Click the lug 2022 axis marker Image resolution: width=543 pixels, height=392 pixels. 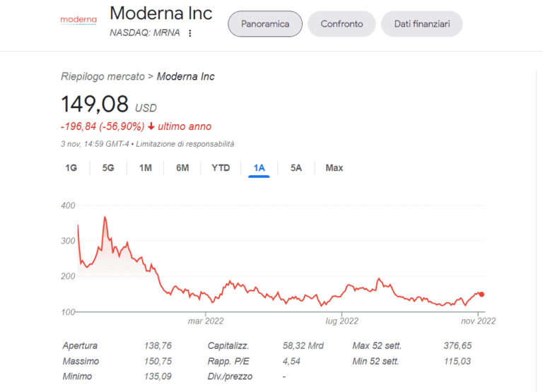pyautogui.click(x=341, y=321)
